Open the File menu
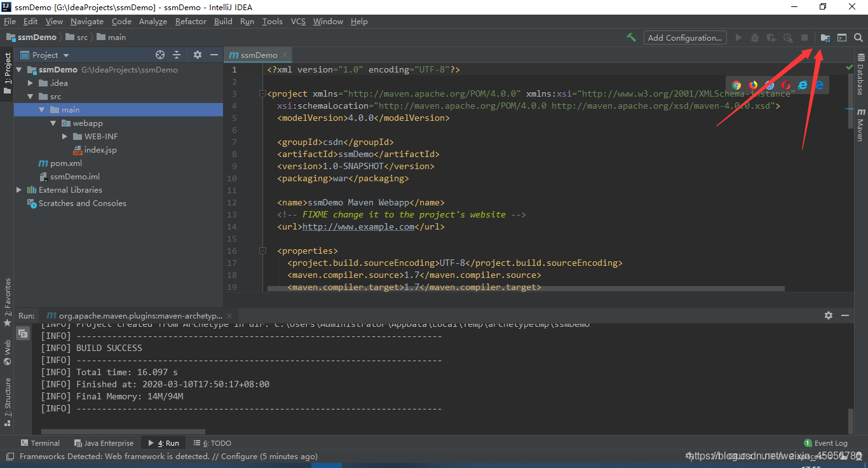The height and width of the screenshot is (468, 868). pos(10,21)
